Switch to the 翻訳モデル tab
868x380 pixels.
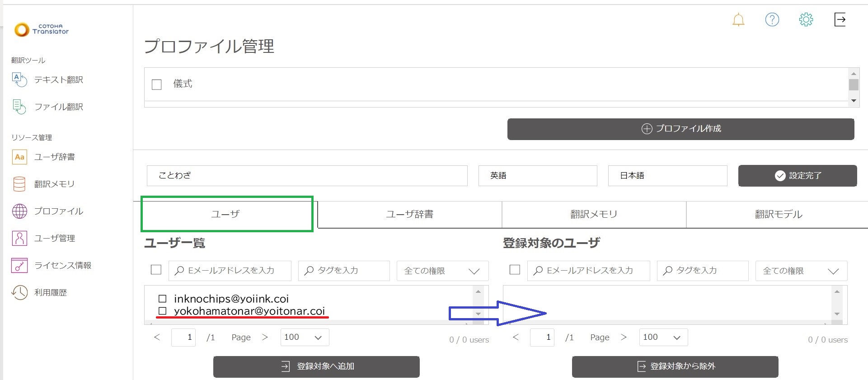[778, 214]
